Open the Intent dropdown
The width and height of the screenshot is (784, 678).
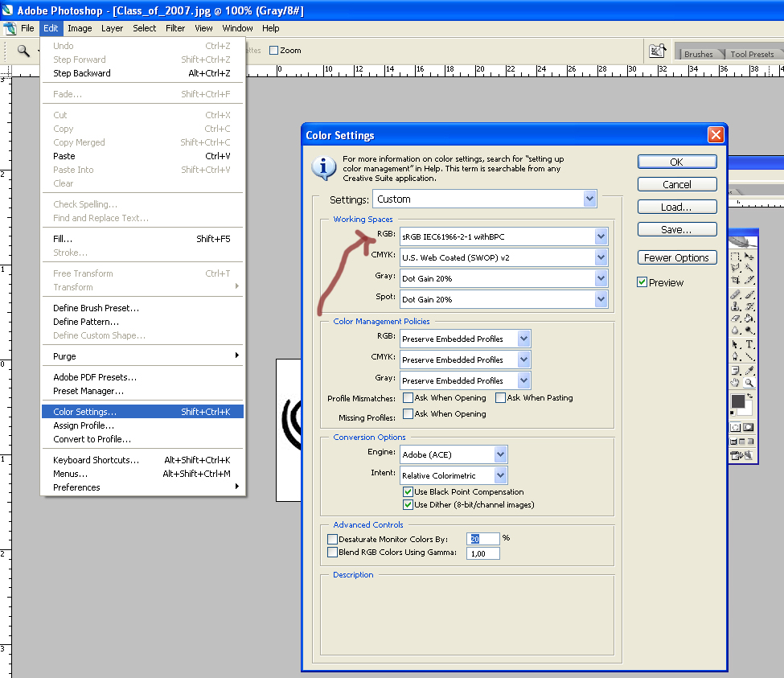[x=454, y=475]
